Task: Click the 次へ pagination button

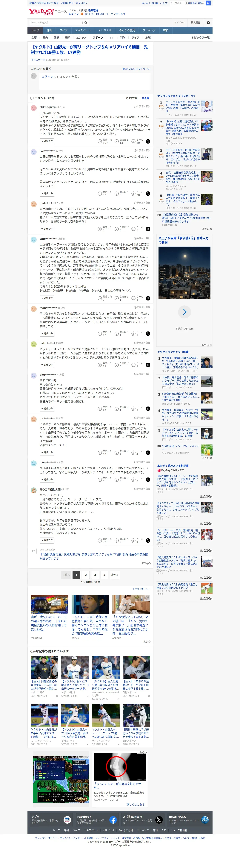Action: click(x=115, y=575)
